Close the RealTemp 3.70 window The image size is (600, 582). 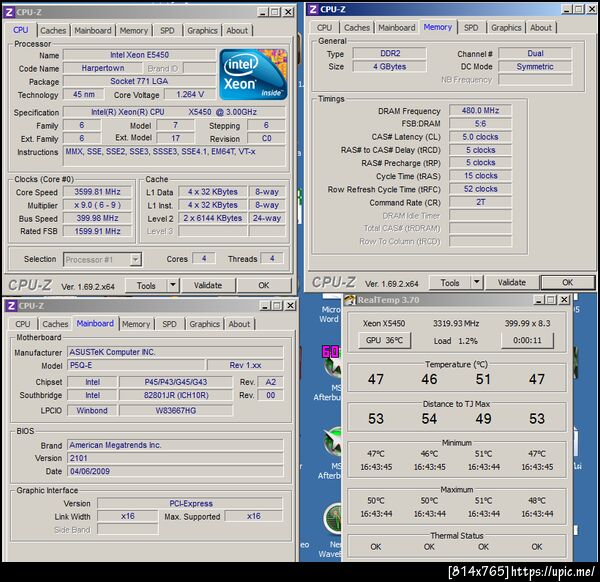pos(564,300)
